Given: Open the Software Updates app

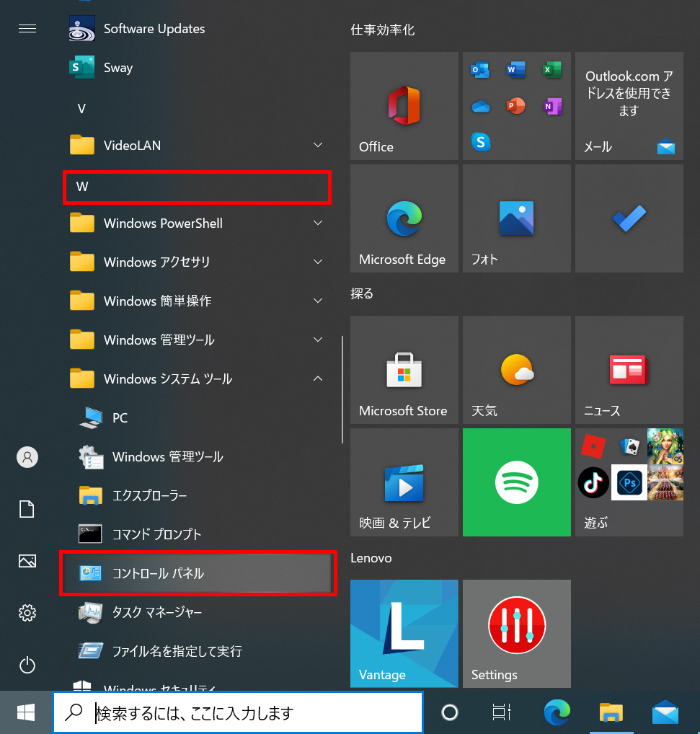Looking at the screenshot, I should [197, 29].
